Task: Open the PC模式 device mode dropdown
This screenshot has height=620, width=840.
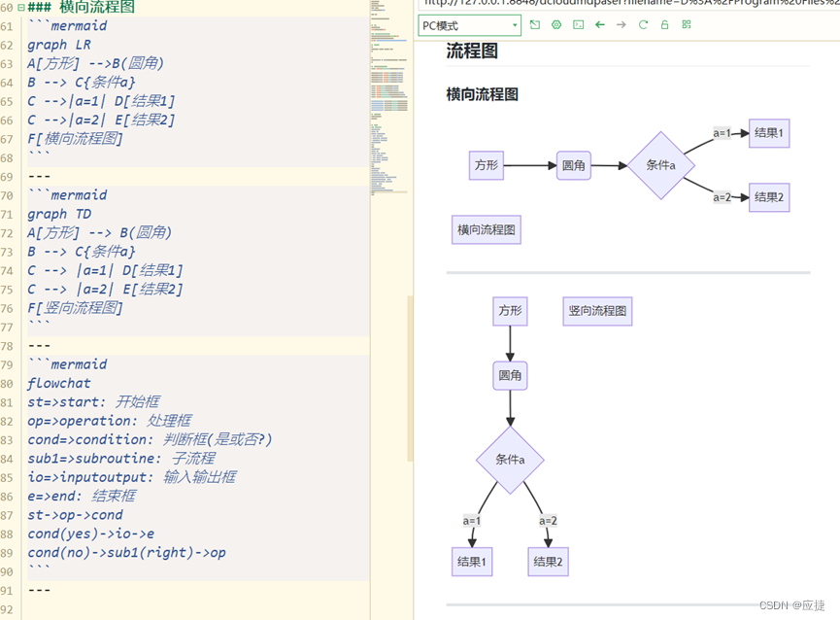Action: tap(469, 25)
